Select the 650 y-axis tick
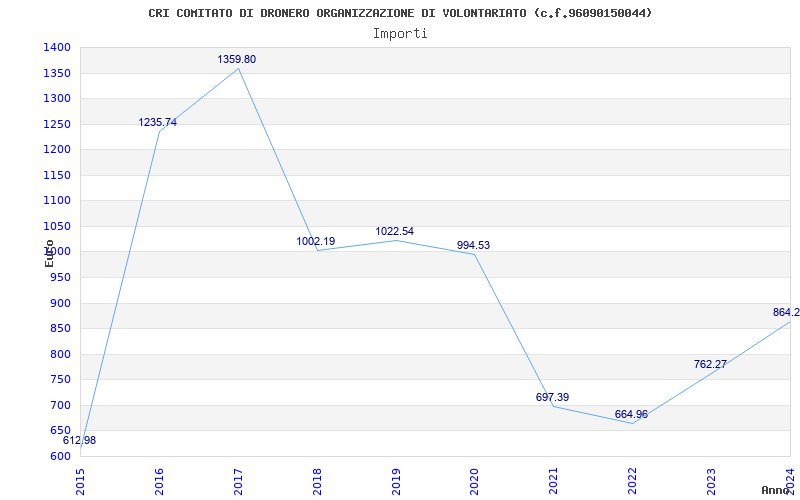 (x=60, y=431)
